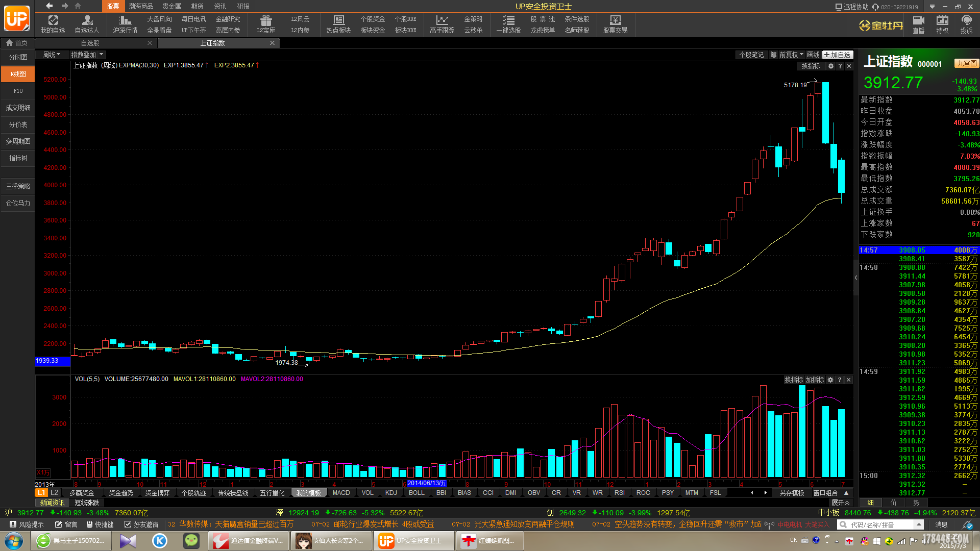Click the 2014/06/13 date timeline marker
This screenshot has height=551, width=980.
tap(427, 483)
